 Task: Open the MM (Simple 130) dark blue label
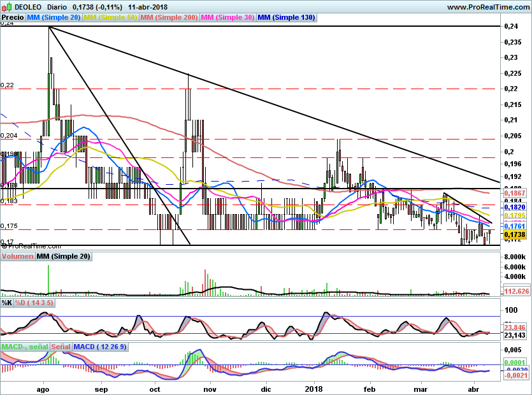(x=286, y=17)
